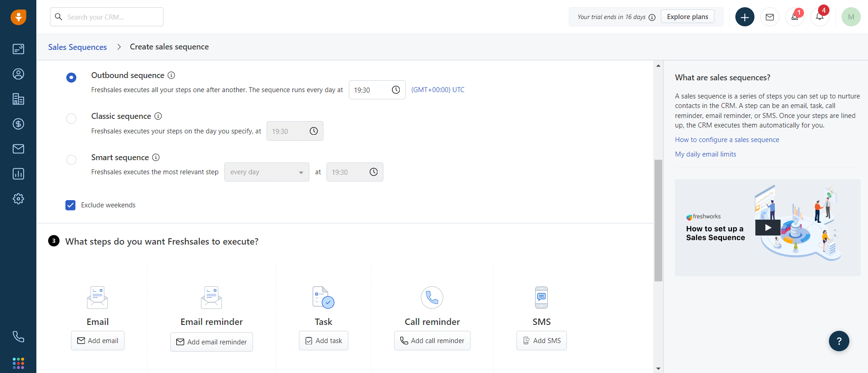Open the M user profile avatar
868x373 pixels.
[x=851, y=17]
